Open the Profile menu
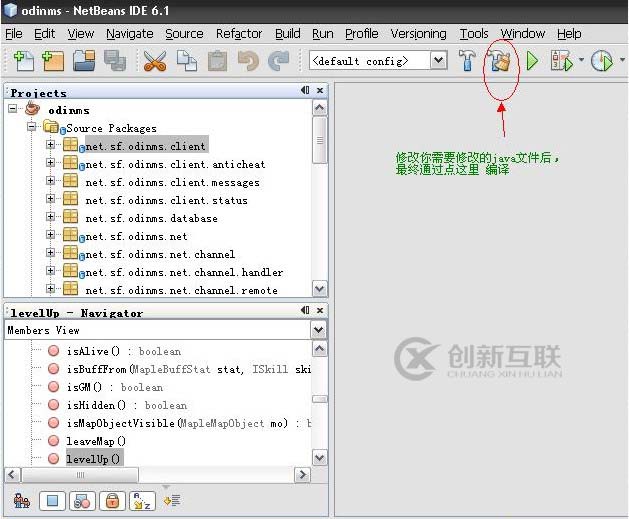Screen dimensions: 629x519 362,34
